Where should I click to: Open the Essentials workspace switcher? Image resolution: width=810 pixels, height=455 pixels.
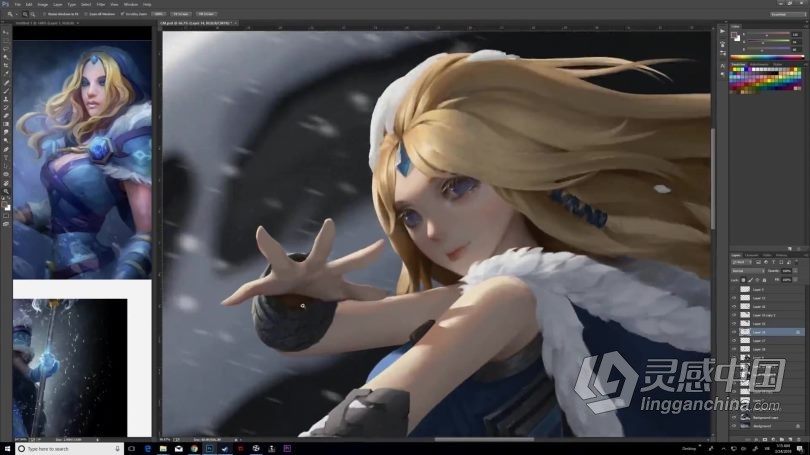(787, 14)
